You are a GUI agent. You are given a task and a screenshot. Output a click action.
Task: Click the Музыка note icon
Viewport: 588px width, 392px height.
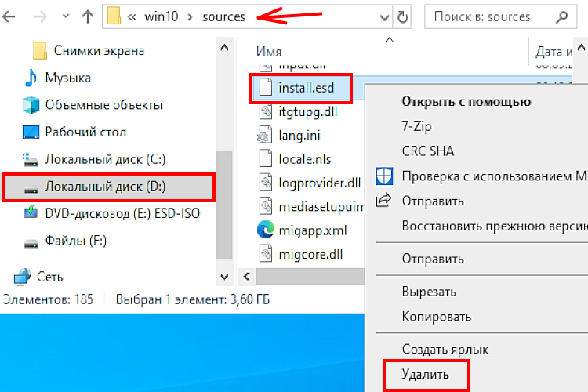pos(31,78)
